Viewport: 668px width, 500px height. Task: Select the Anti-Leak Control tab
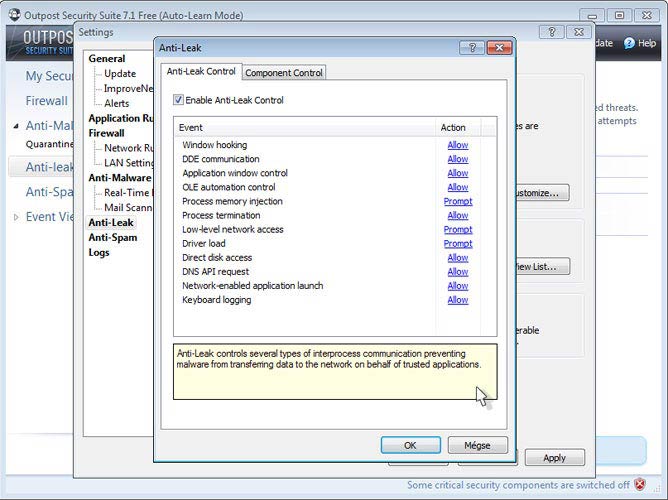pos(201,72)
